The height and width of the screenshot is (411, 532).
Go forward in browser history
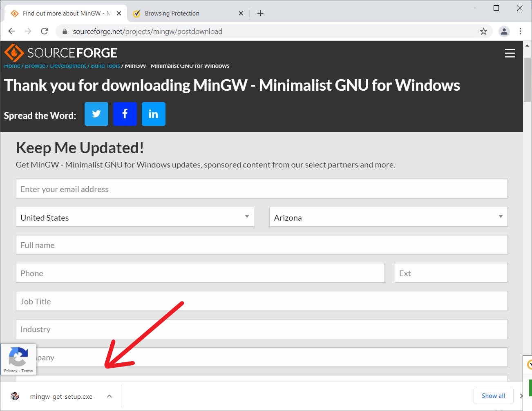pyautogui.click(x=28, y=31)
